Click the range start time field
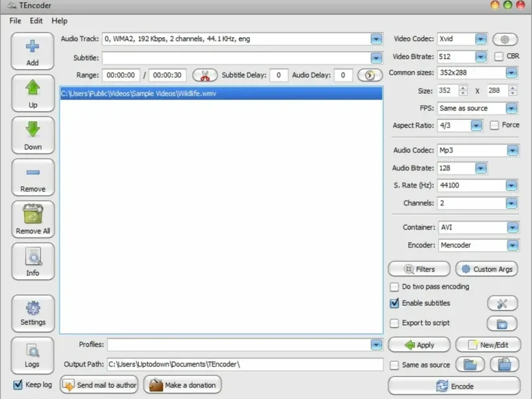 coord(121,75)
